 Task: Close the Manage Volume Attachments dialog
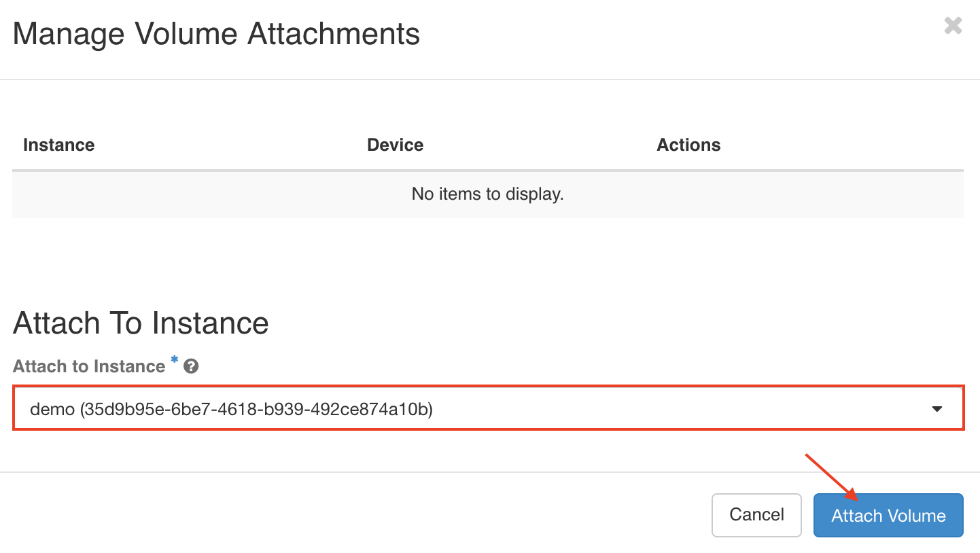(953, 26)
